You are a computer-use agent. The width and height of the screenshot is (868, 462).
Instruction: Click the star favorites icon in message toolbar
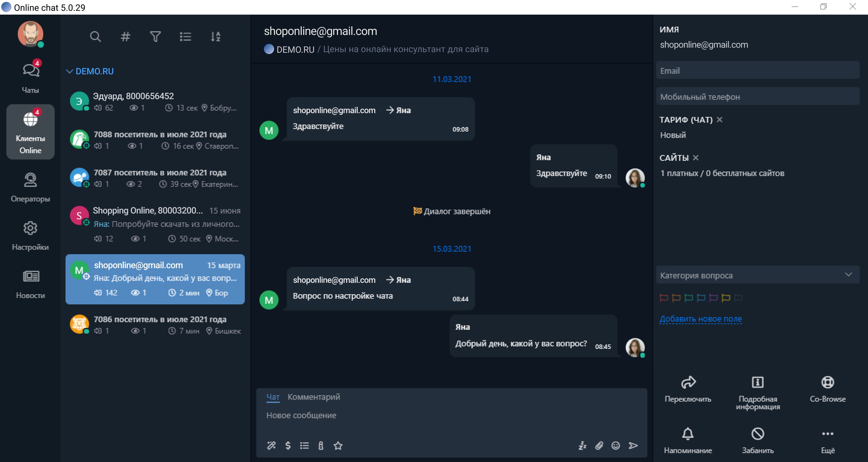pyautogui.click(x=338, y=445)
